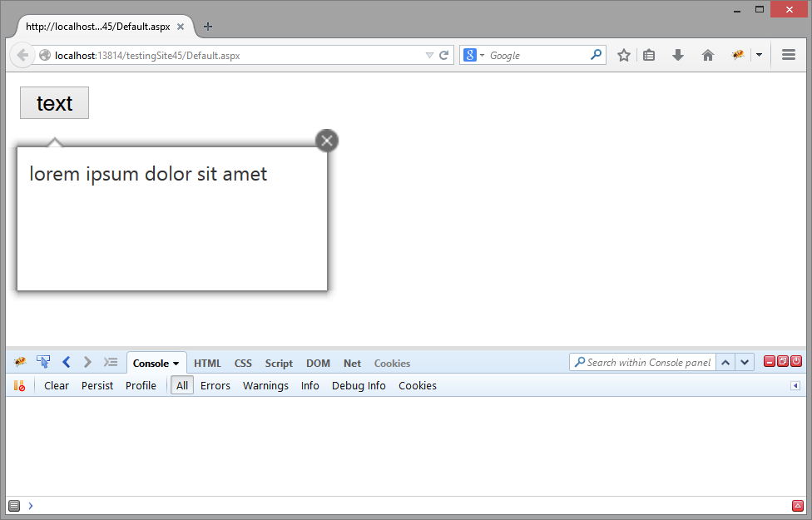Toggle the Persist console option

(x=97, y=386)
